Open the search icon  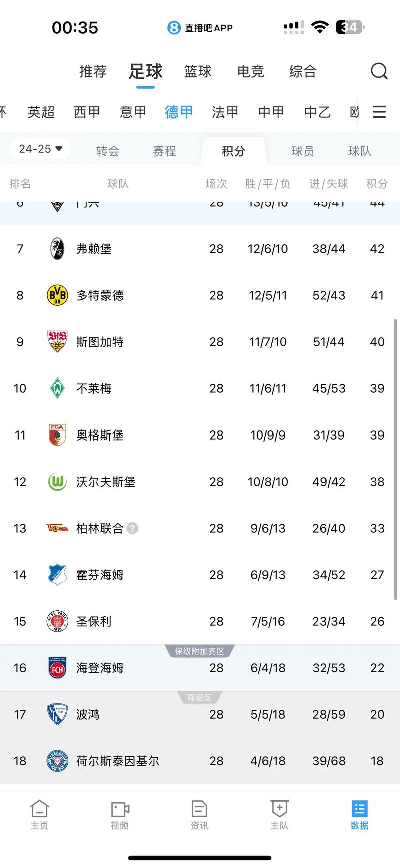click(x=379, y=71)
